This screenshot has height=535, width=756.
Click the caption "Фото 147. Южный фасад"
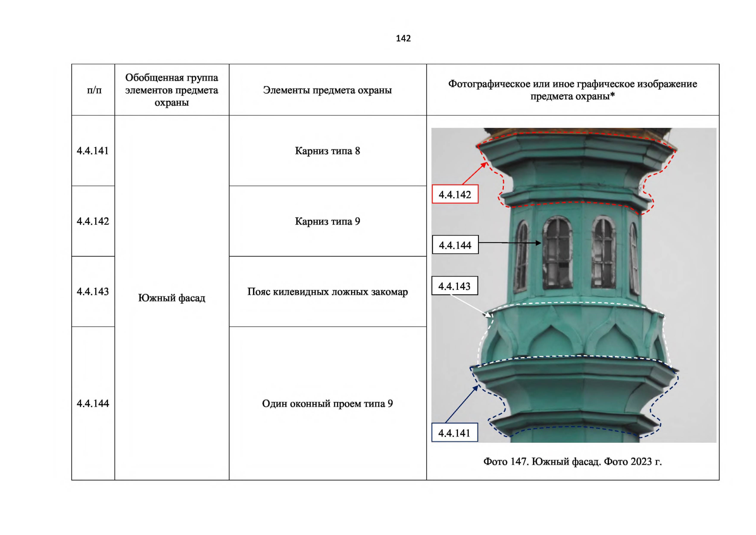tap(572, 461)
